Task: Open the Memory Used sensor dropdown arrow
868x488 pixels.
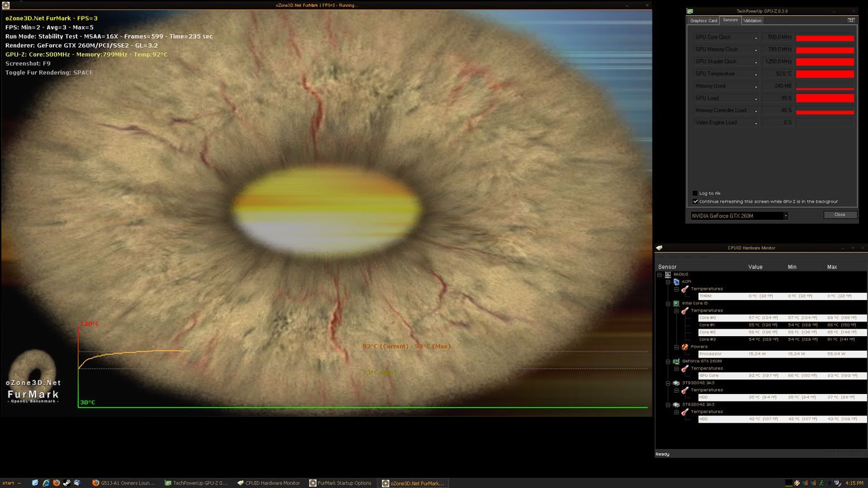Action: tap(756, 86)
